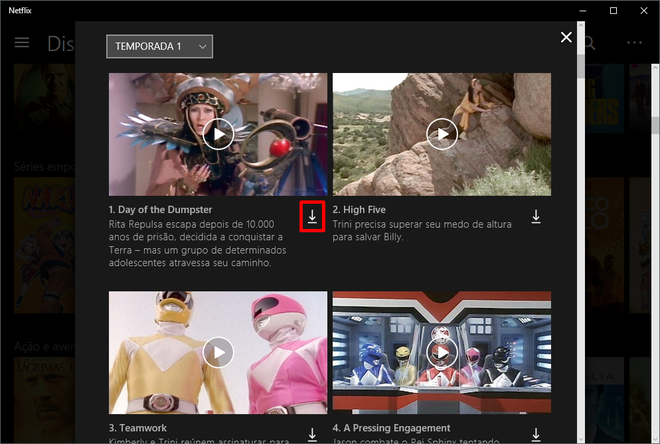Play episode 2 High Five
The height and width of the screenshot is (444, 660).
click(x=442, y=134)
